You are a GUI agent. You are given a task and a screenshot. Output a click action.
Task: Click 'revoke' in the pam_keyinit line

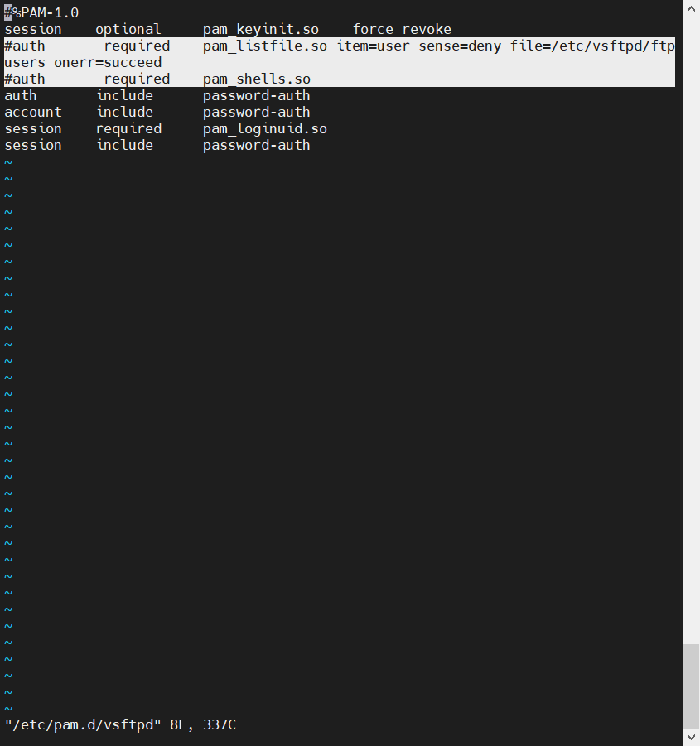click(x=427, y=30)
